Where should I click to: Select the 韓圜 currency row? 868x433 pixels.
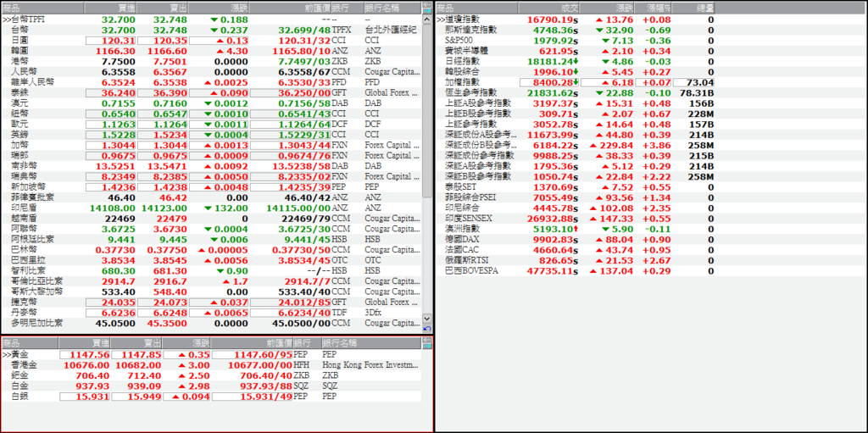211,51
